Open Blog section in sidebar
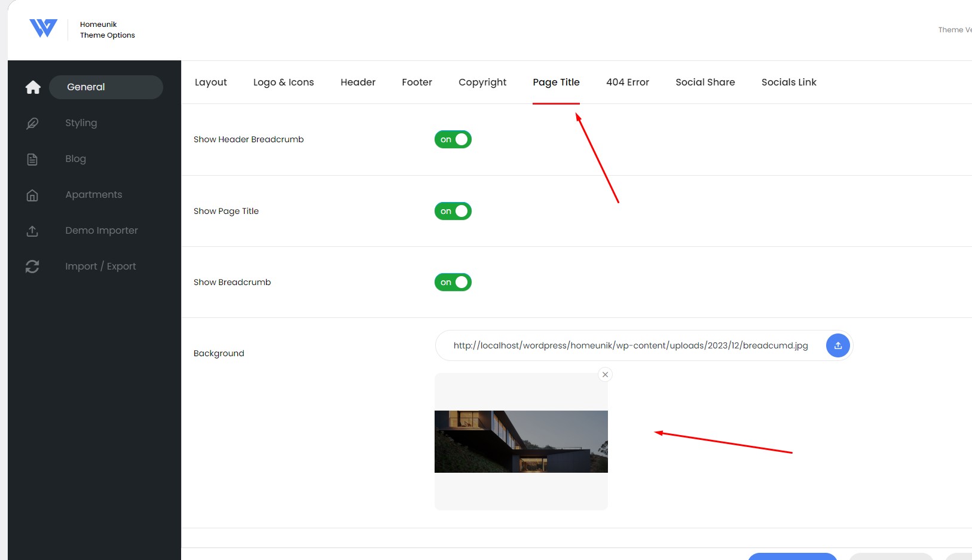This screenshot has height=560, width=972. pos(75,159)
